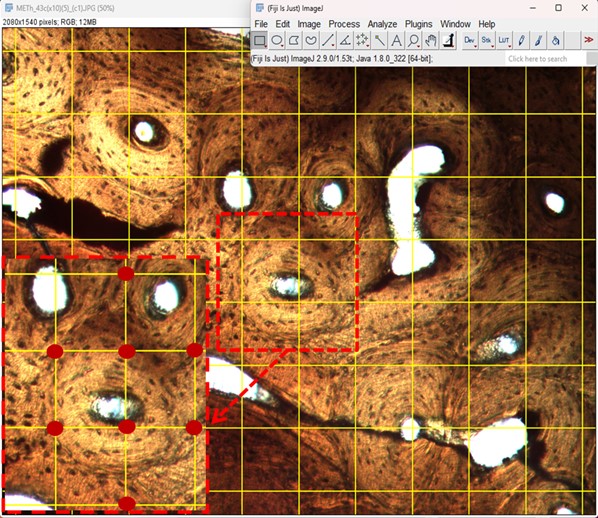Open the Process menu

344,24
